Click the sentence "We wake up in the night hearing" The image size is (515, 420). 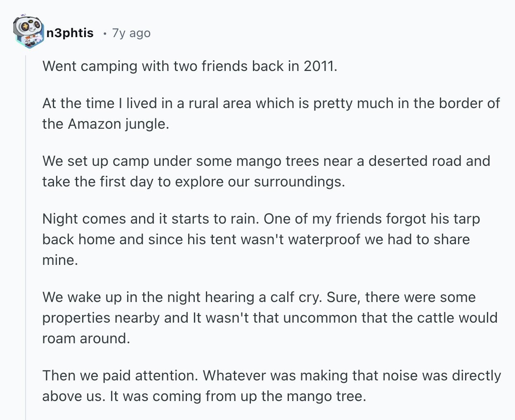tap(182, 297)
